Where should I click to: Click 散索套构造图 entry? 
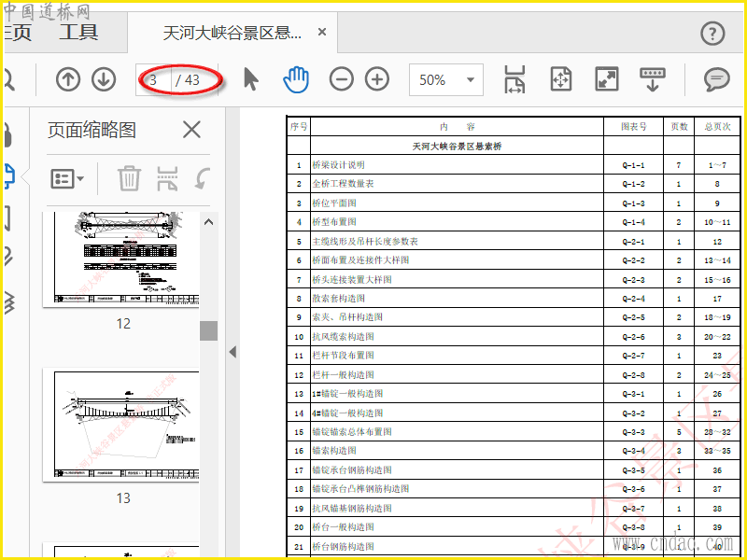(338, 299)
